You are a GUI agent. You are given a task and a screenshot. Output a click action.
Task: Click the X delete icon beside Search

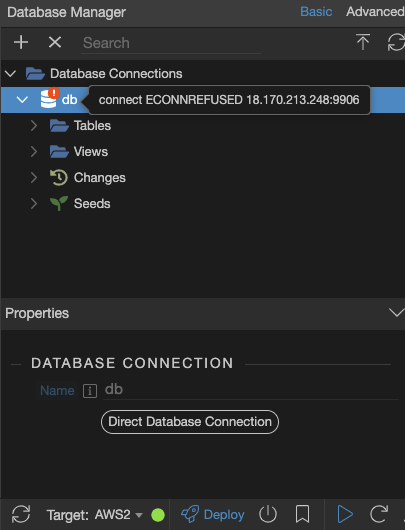pos(55,43)
